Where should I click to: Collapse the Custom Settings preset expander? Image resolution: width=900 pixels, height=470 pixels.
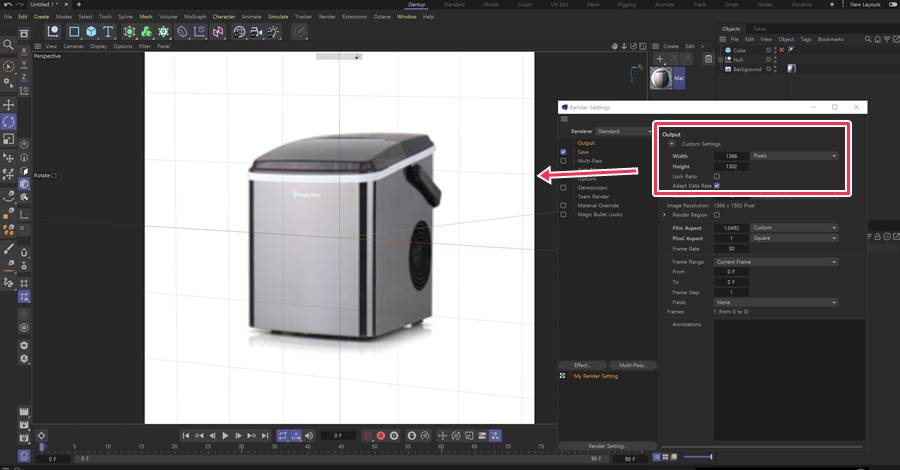[672, 144]
